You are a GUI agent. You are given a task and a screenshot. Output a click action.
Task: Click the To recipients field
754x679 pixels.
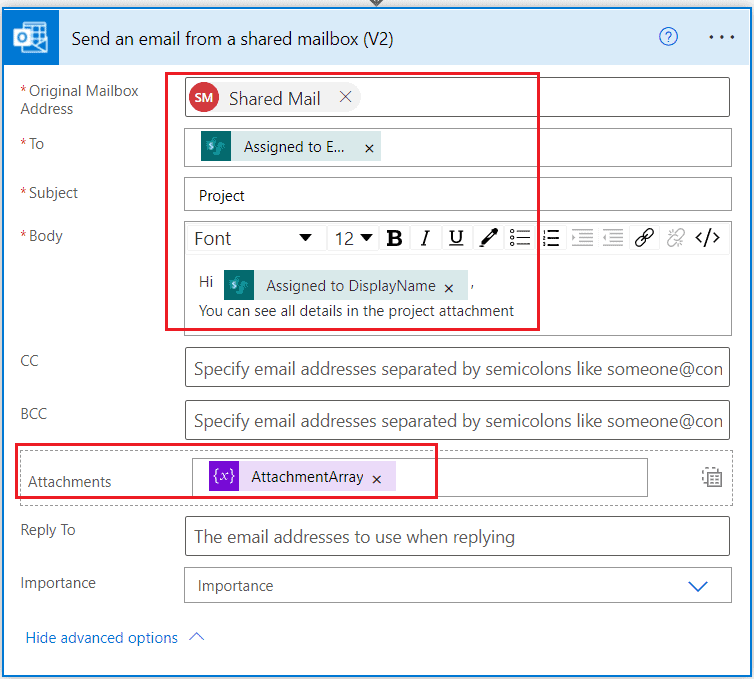click(x=457, y=148)
